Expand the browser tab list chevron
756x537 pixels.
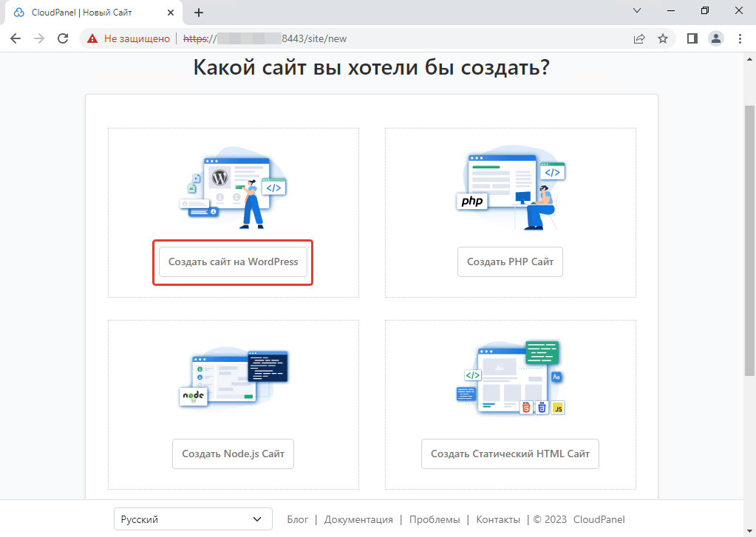(x=637, y=12)
